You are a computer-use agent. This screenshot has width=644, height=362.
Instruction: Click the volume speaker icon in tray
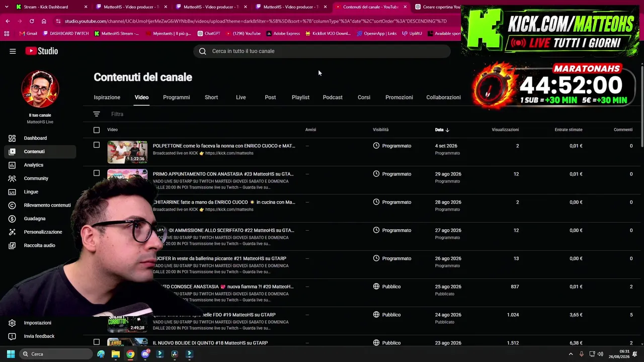pos(600,354)
